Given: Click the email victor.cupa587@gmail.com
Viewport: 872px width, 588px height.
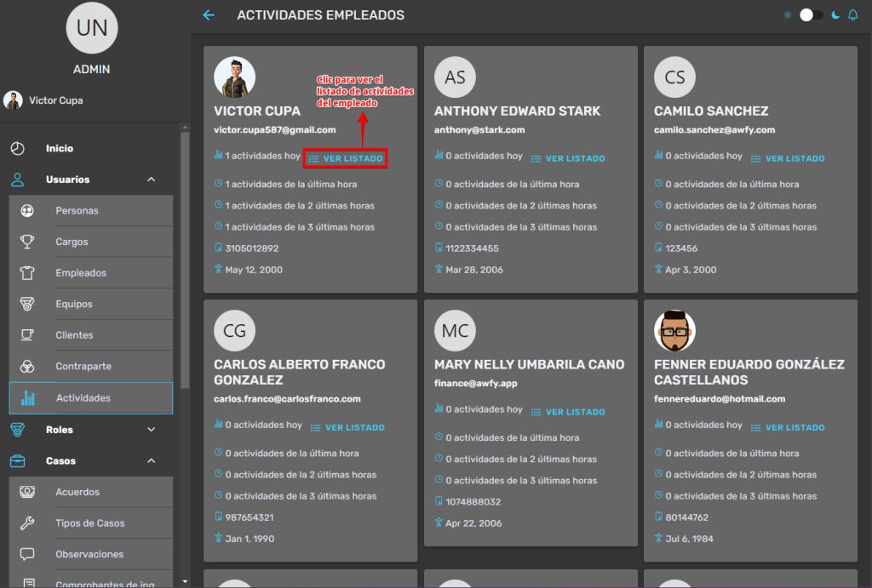Looking at the screenshot, I should coord(275,129).
